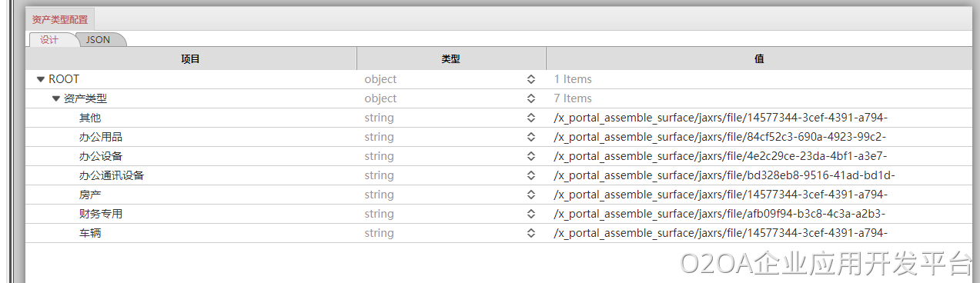Viewport: 980px width, 283px height.
Task: Select the 办公用品 item
Action: click(101, 137)
